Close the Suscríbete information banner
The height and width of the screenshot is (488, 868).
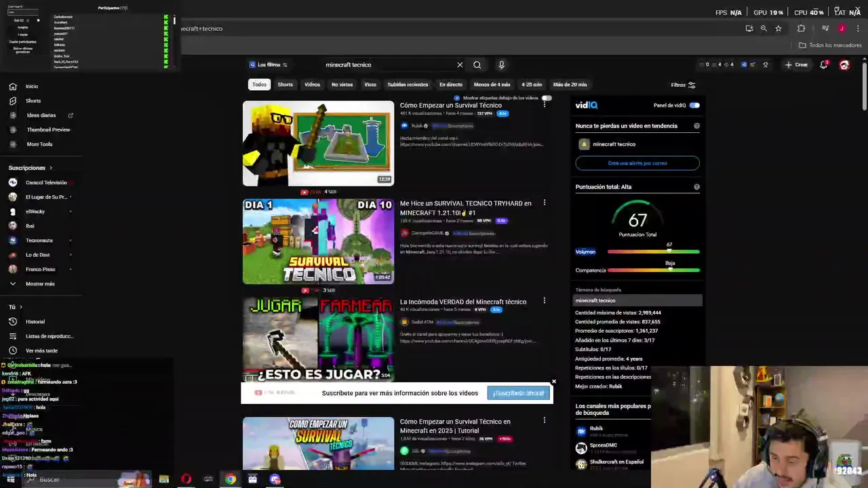point(553,382)
